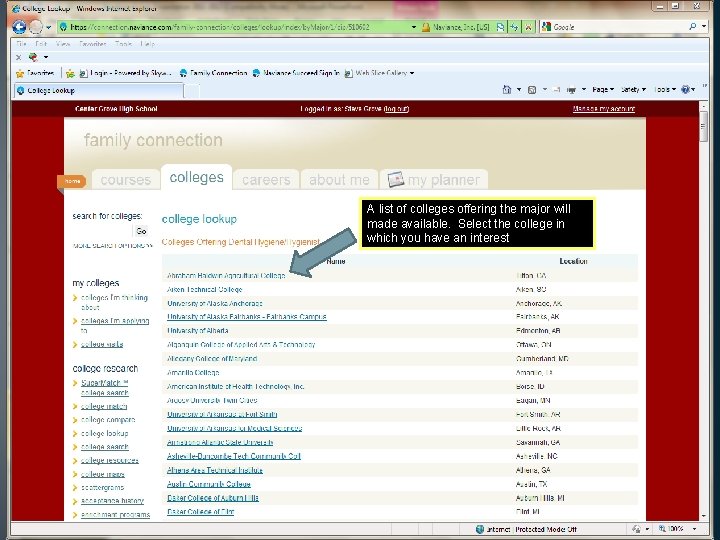Click the browser Back arrow button
The width and height of the screenshot is (720, 540).
(x=19, y=27)
